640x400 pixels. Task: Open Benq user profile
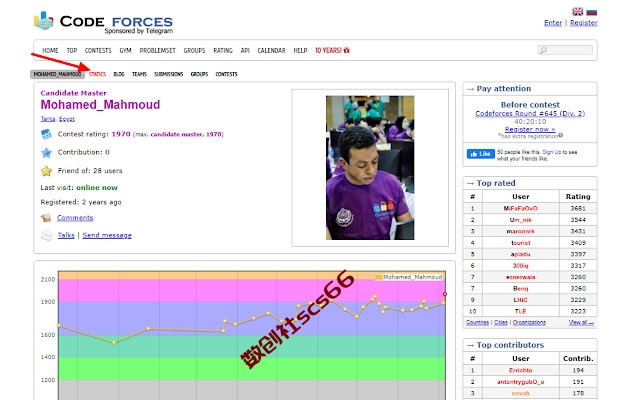coord(520,289)
